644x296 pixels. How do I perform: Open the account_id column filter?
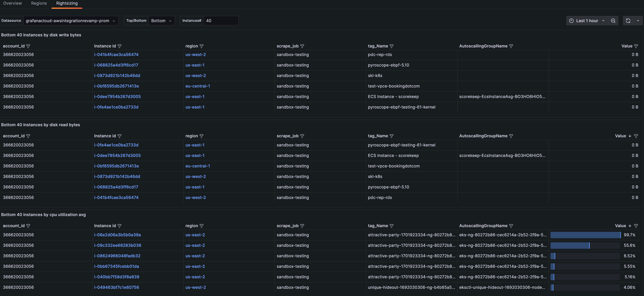click(29, 46)
